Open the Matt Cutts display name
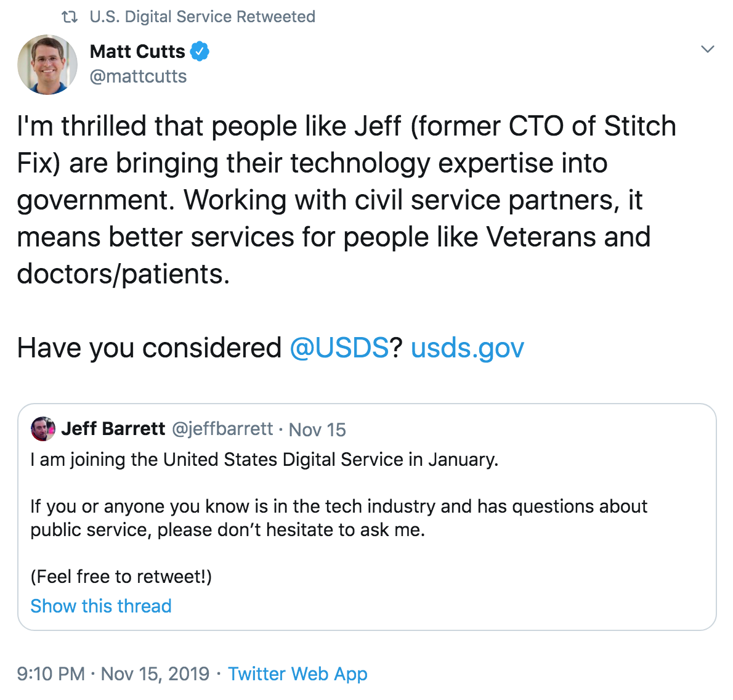 pos(137,51)
